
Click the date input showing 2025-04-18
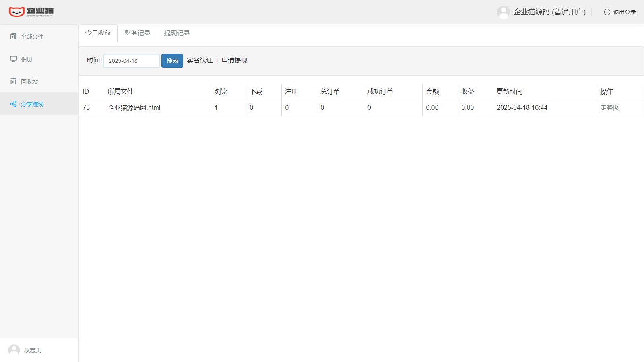(131, 60)
